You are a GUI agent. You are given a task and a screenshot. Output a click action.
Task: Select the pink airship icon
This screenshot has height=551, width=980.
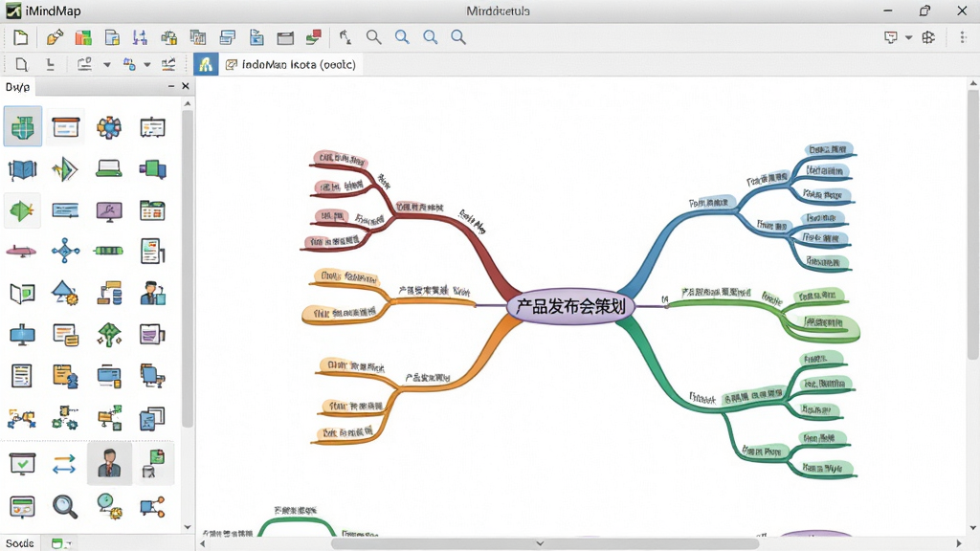point(21,252)
